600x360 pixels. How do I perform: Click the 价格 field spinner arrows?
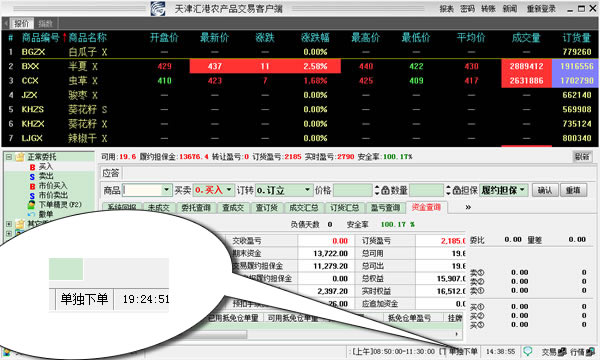coord(377,190)
